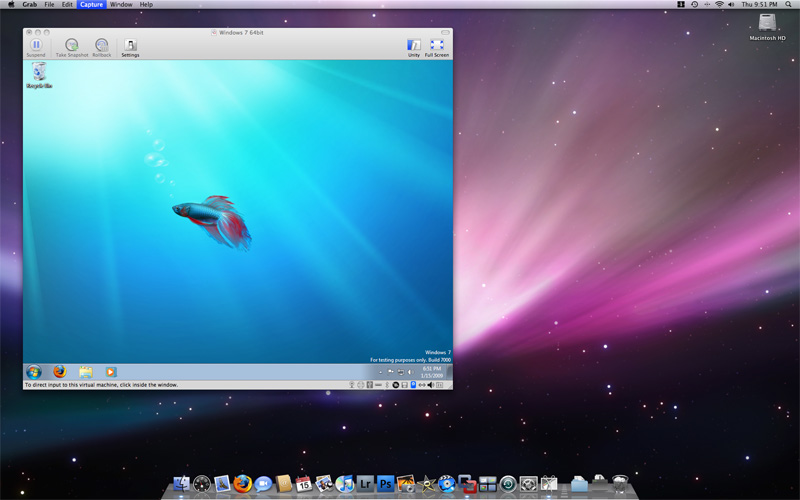Click the VM CD/DVD drive status icon
The image size is (800, 500).
coord(396,385)
